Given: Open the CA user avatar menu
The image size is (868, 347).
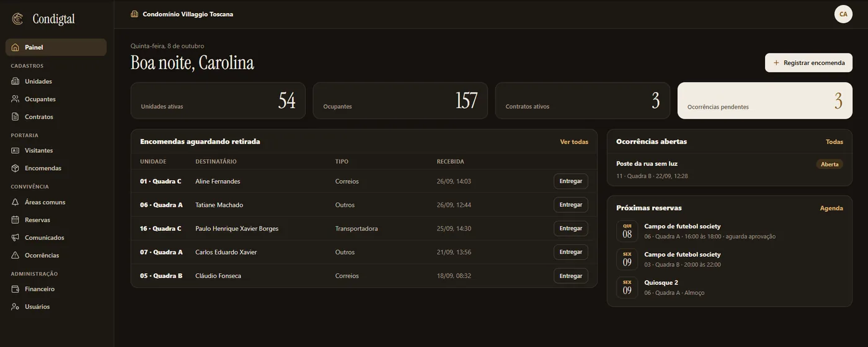Looking at the screenshot, I should pos(843,14).
